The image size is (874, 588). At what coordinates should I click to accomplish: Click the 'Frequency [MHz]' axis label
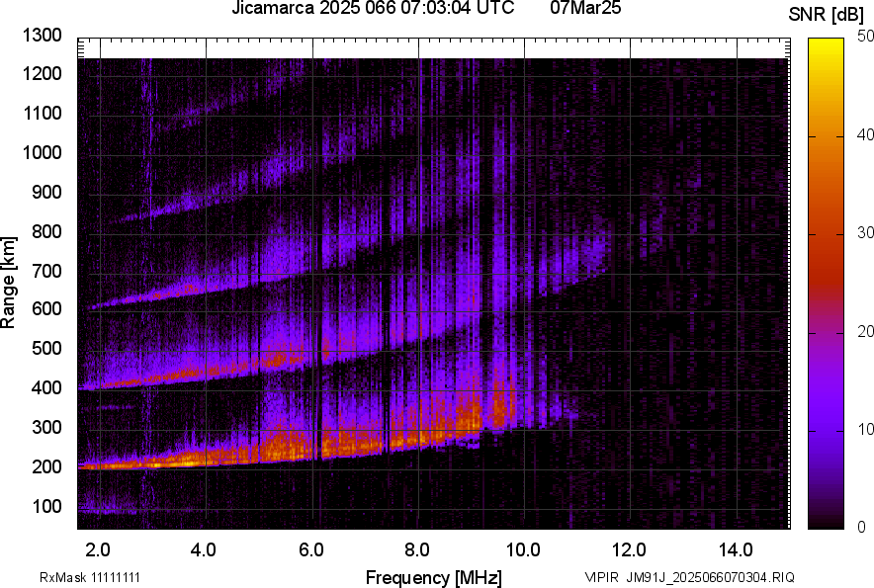[x=434, y=577]
